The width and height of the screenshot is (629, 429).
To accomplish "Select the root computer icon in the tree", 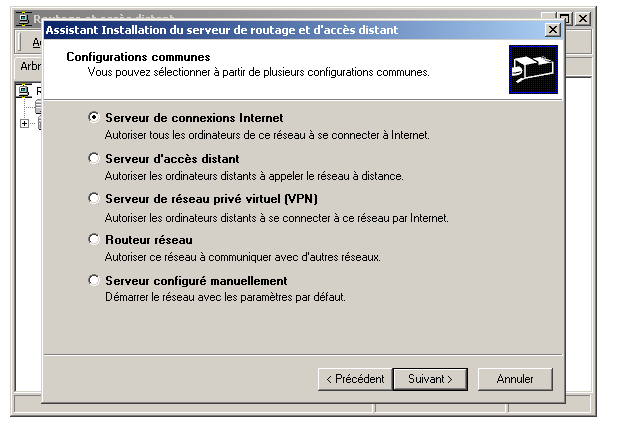I will coord(24,91).
